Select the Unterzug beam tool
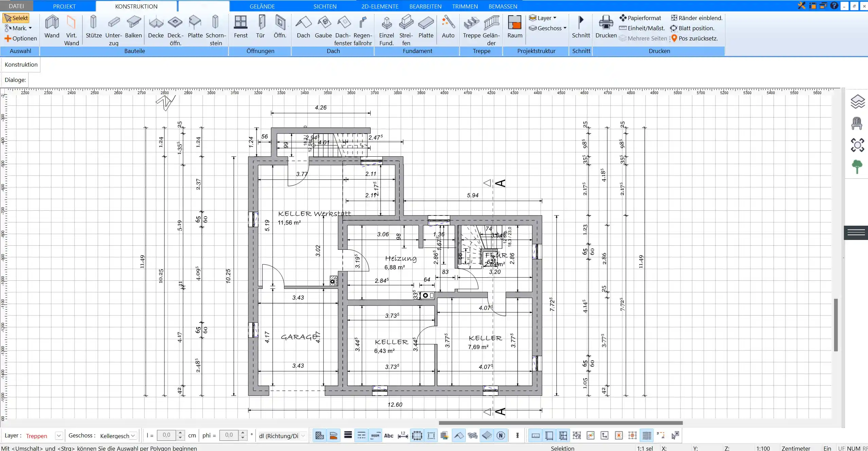Viewport: 868px width, 451px height. tap(113, 31)
